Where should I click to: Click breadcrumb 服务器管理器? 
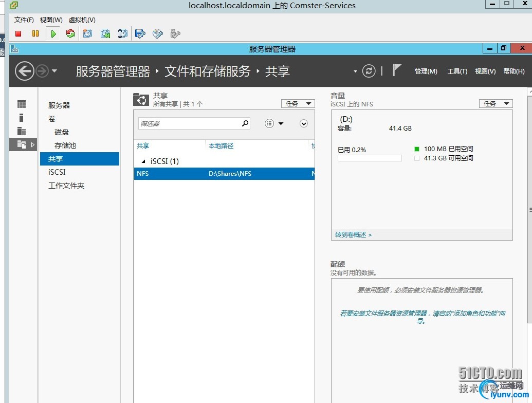[113, 71]
